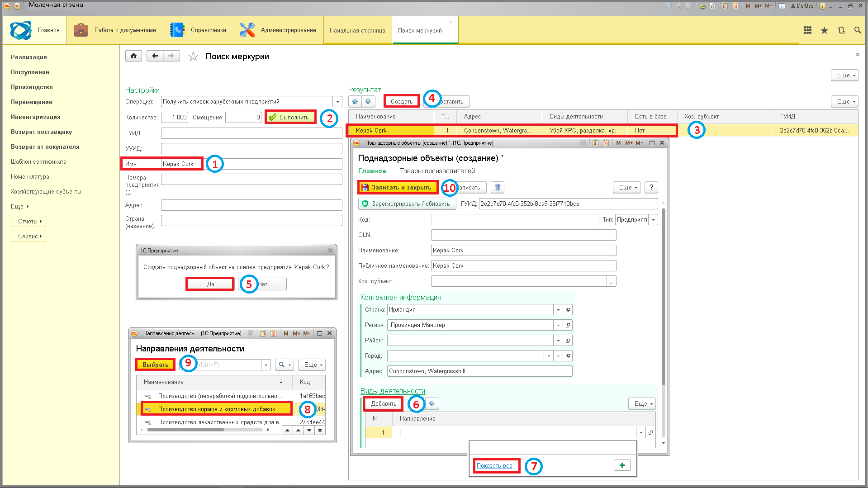Click trash icon in Поднадзорные объекты form
The height and width of the screenshot is (488, 868).
(498, 187)
